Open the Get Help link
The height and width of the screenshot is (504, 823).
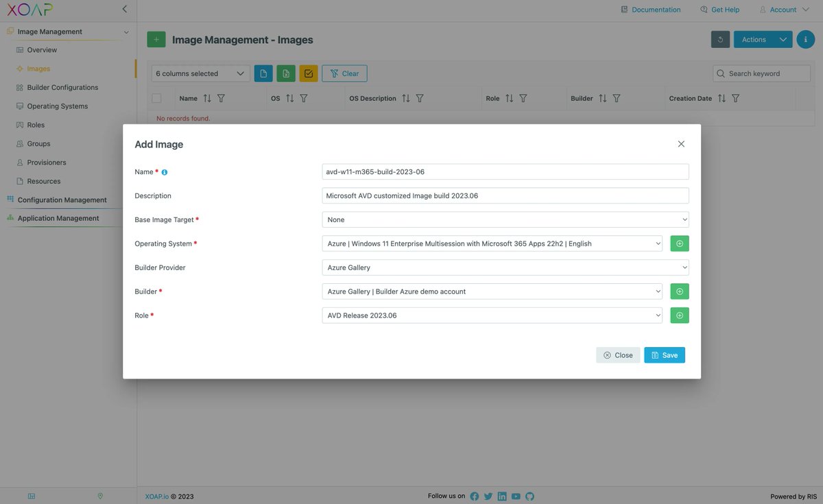(x=719, y=10)
